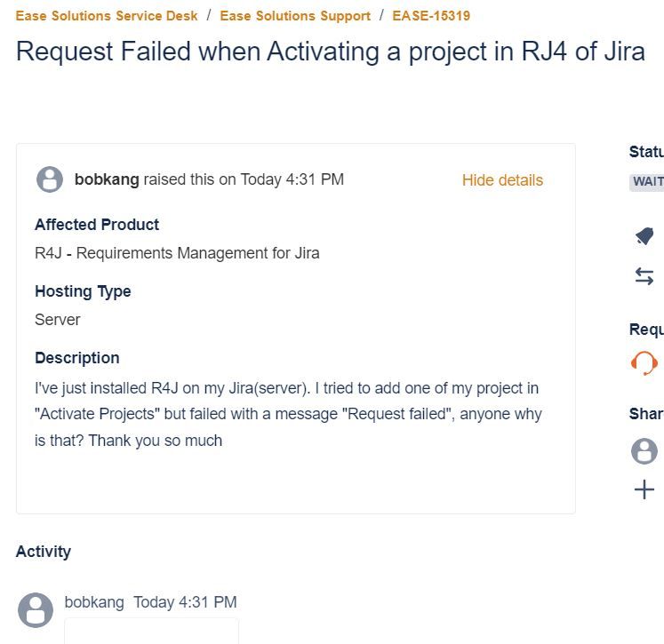This screenshot has width=664, height=644.
Task: Click the Activity section heading
Action: (44, 552)
